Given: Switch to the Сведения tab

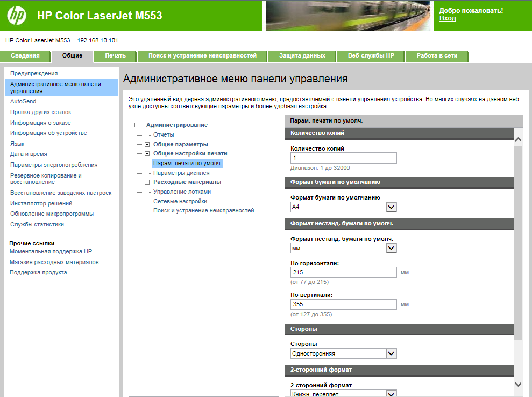Looking at the screenshot, I should point(25,56).
